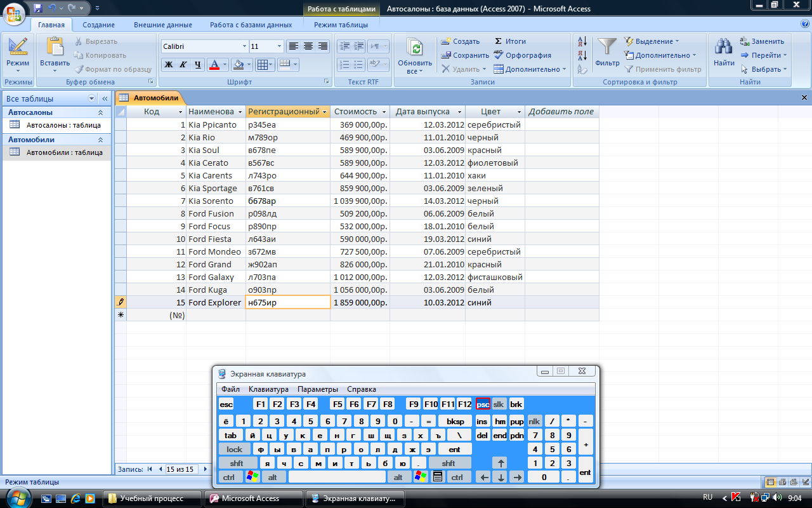This screenshot has height=508, width=812.
Task: Open the Цвет column dropdown arrow
Action: [519, 112]
